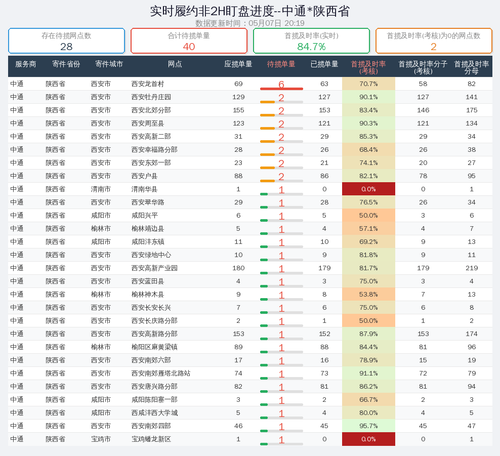Open the 首揽及时率(考核)为0的网点数 card
The height and width of the screenshot is (456, 500).
[x=434, y=41]
